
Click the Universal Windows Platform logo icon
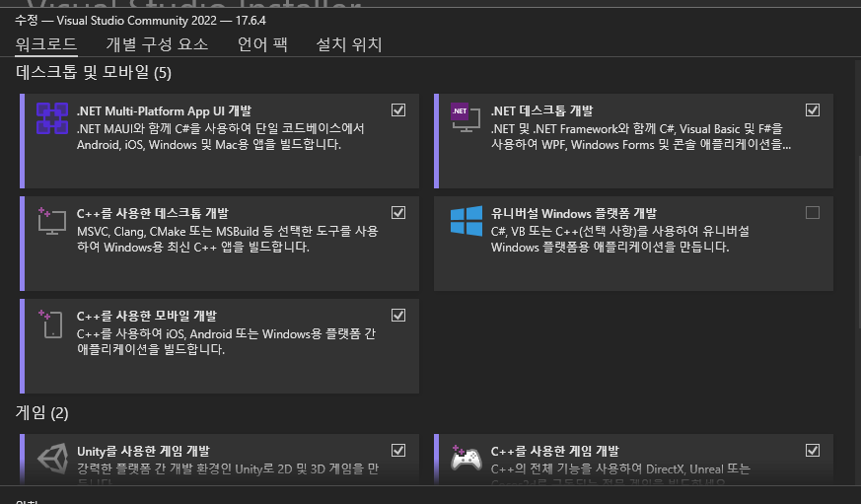pyautogui.click(x=466, y=221)
